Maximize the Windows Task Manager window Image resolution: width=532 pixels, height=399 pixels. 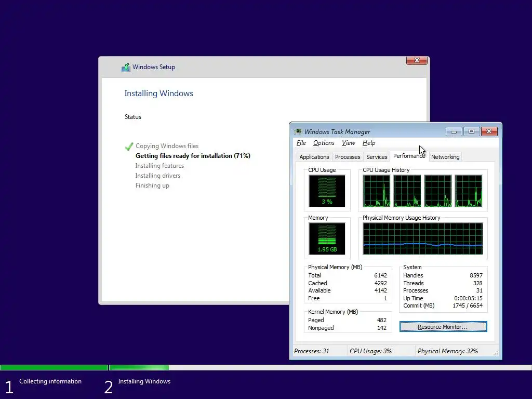point(471,131)
